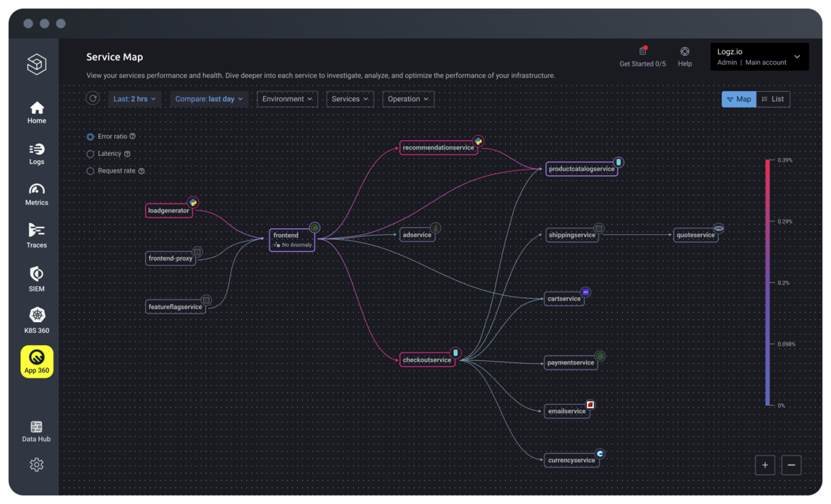Expand the Last: 2 hrs dropdown

tap(134, 99)
